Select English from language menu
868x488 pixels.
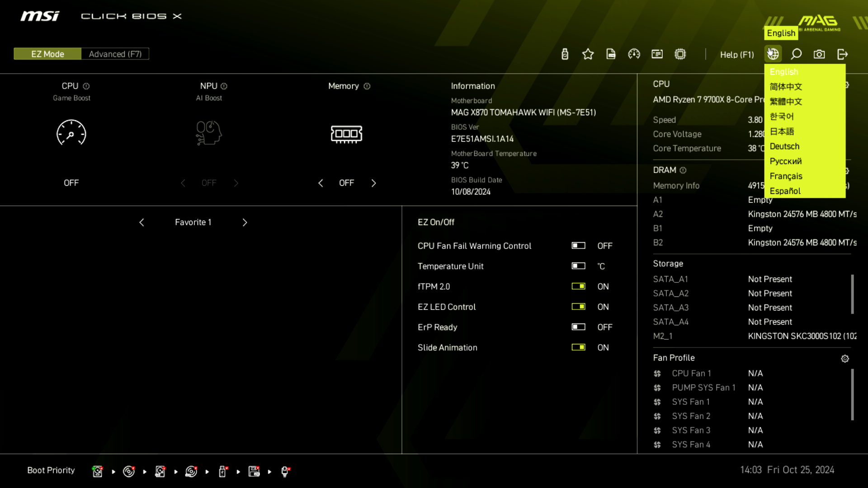(x=783, y=71)
